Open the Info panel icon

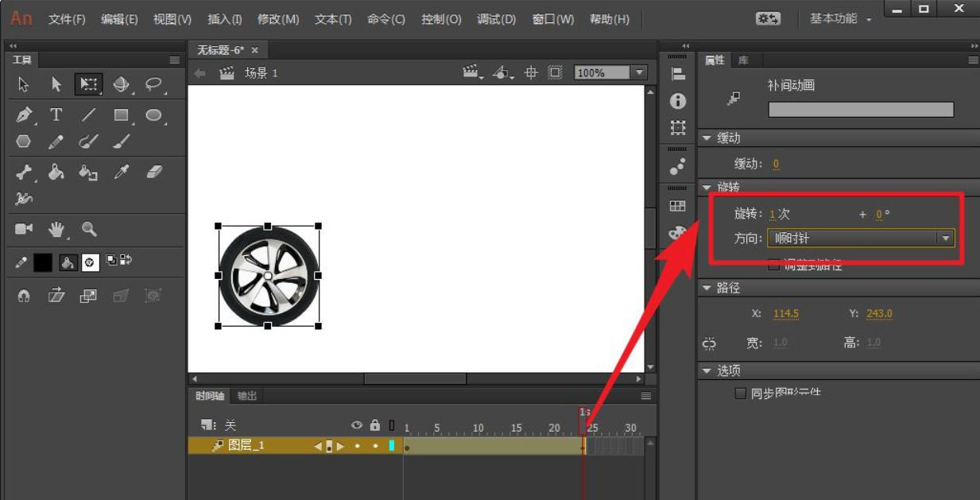pyautogui.click(x=678, y=101)
